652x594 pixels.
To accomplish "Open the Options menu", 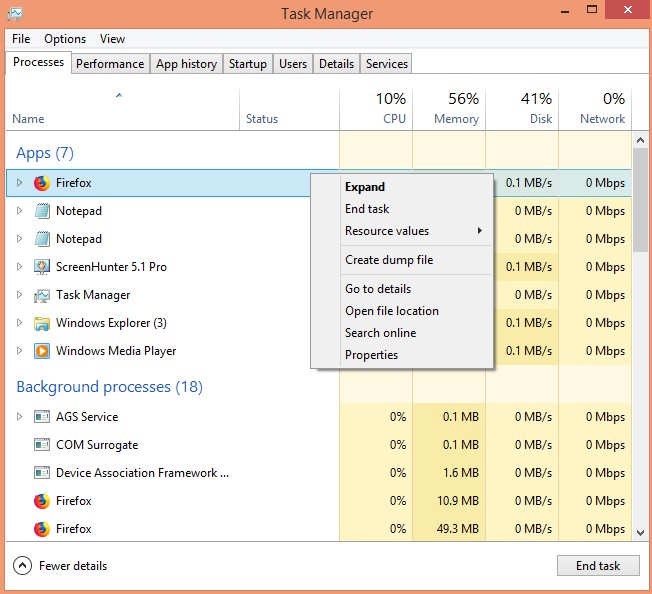I will tap(65, 39).
